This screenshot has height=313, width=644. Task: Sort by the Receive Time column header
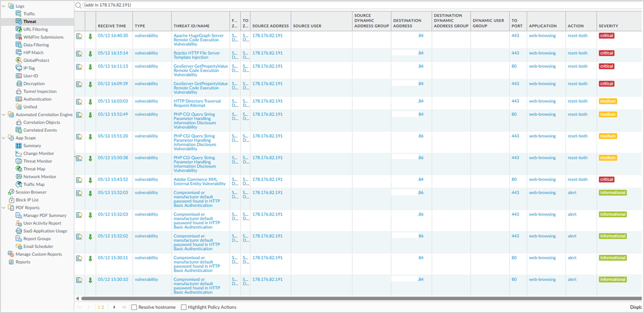click(x=112, y=26)
